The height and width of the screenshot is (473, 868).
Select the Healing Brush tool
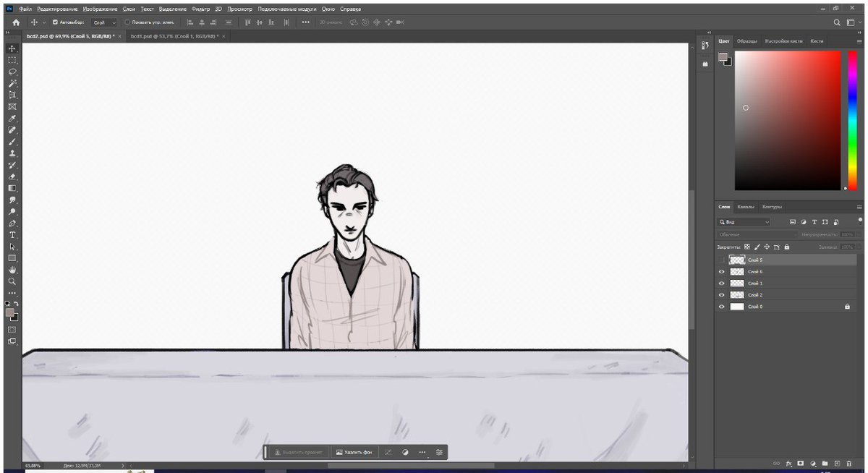click(12, 130)
